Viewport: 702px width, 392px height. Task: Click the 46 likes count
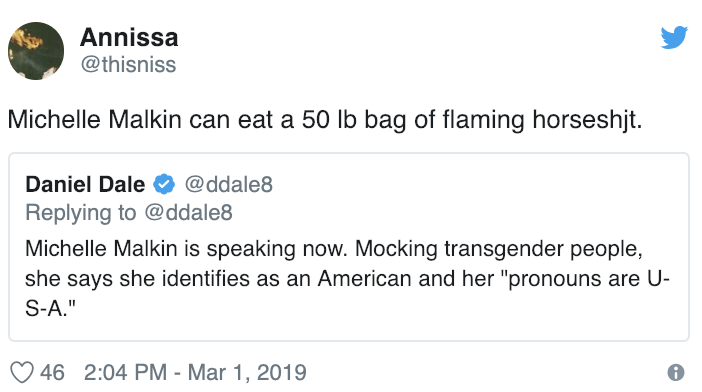(52, 372)
